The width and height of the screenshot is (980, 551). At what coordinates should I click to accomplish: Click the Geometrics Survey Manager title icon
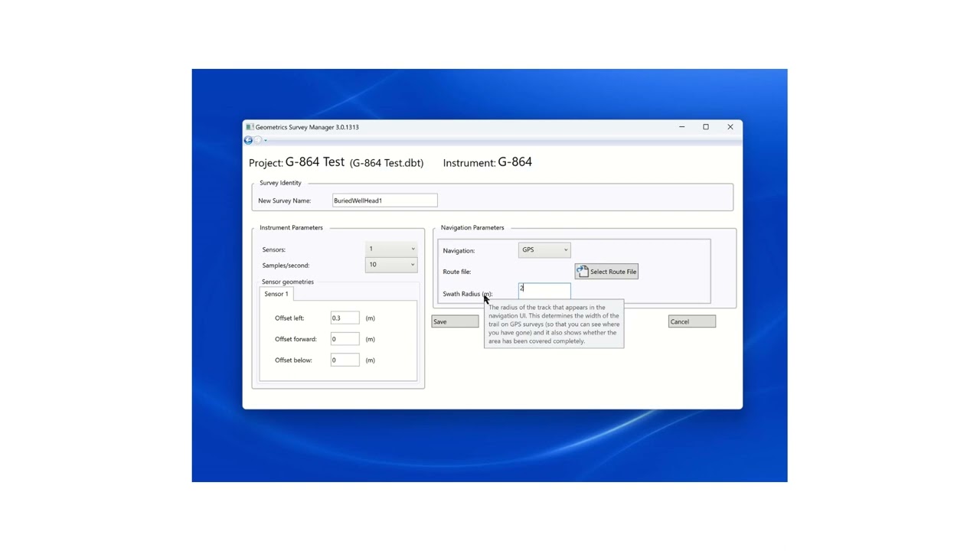250,127
